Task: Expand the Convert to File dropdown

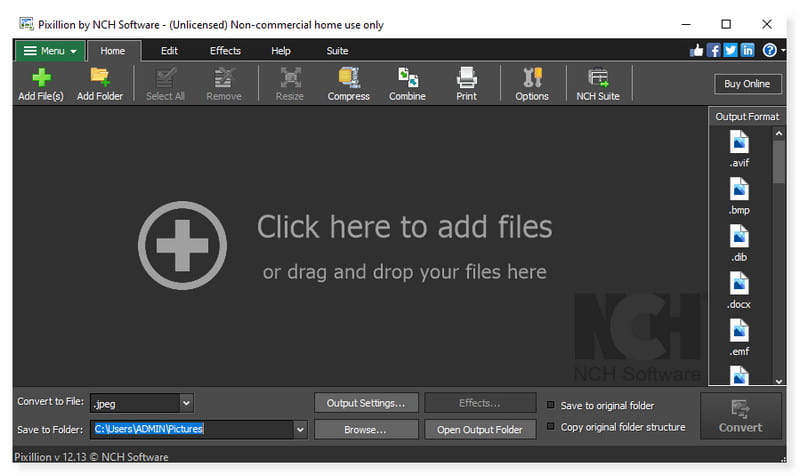Action: coord(186,403)
